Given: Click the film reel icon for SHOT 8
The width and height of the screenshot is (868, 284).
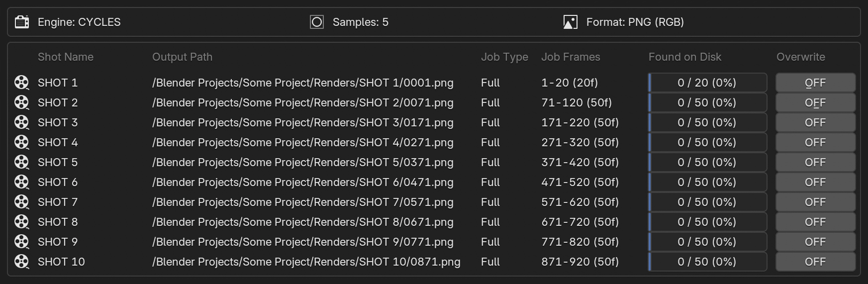Looking at the screenshot, I should click(x=21, y=222).
